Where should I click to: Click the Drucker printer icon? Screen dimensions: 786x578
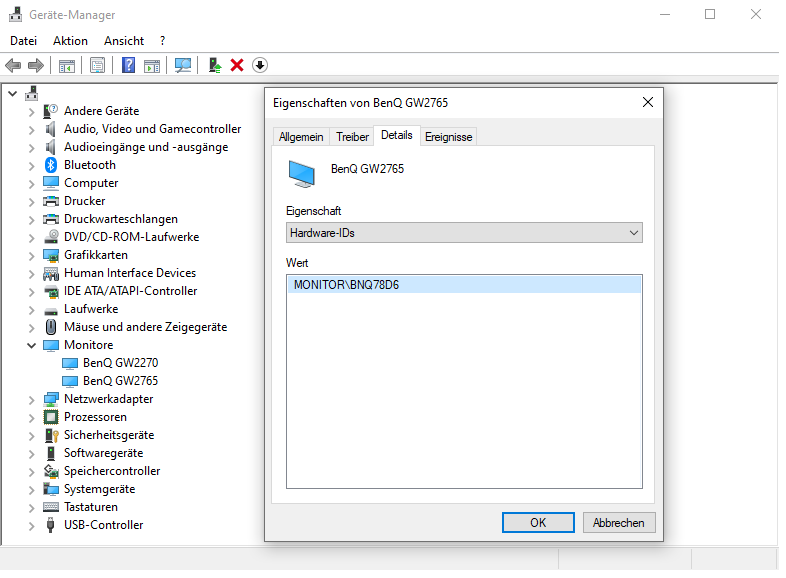pyautogui.click(x=51, y=201)
